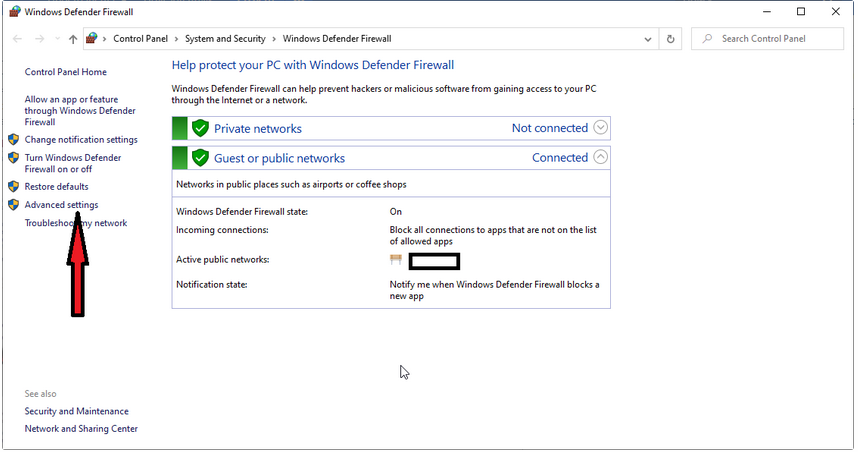Click the Refresh button in the address bar

[x=671, y=39]
